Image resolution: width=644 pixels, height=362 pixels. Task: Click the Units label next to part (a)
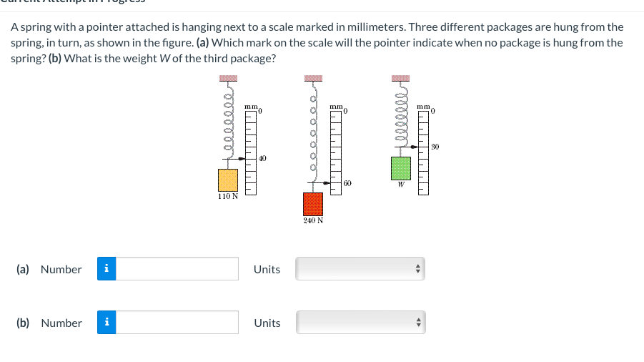(267, 270)
